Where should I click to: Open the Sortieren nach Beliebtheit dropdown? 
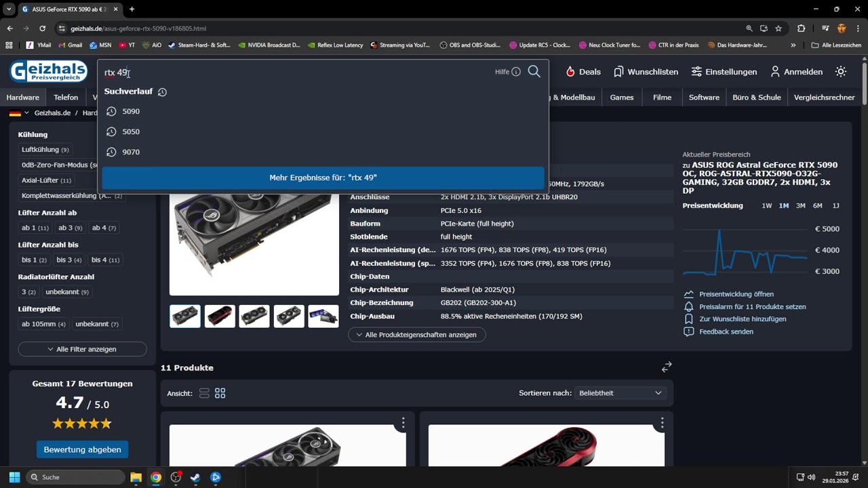tap(620, 393)
